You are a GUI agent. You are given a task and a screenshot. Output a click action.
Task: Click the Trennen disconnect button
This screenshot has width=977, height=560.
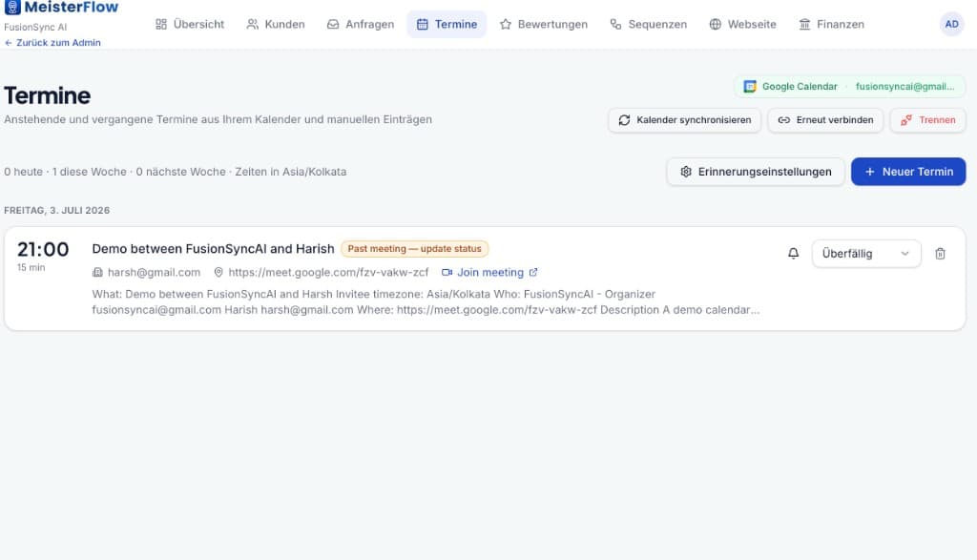(927, 120)
